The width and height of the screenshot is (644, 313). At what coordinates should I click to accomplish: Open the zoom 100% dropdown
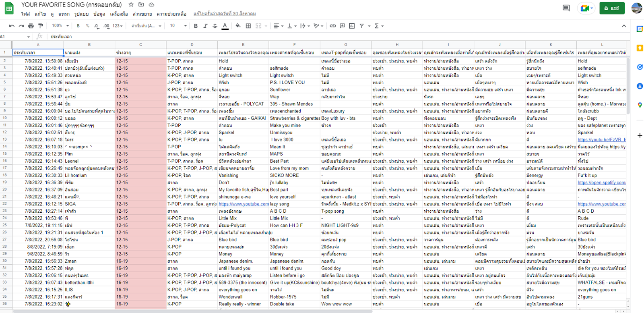pos(60,26)
